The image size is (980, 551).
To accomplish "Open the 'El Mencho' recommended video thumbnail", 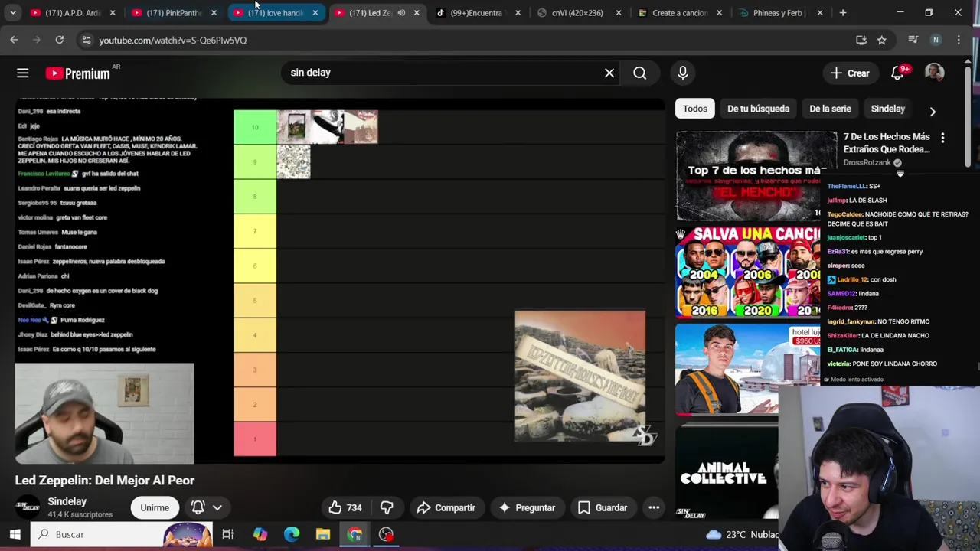I will (x=756, y=176).
